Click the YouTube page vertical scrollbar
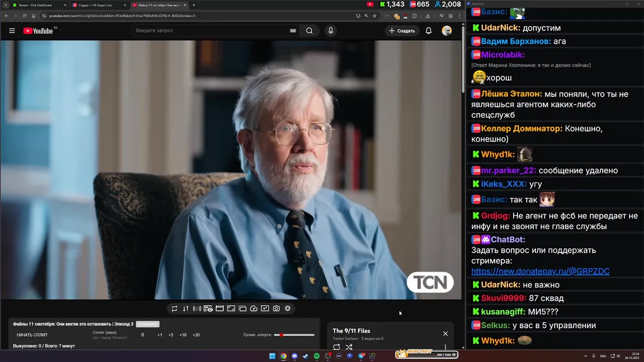Image resolution: width=644 pixels, height=362 pixels. coord(463,60)
